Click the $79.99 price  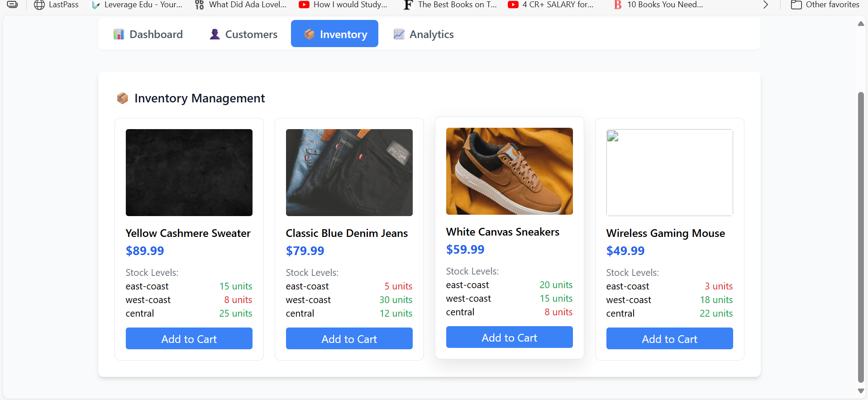coord(305,251)
